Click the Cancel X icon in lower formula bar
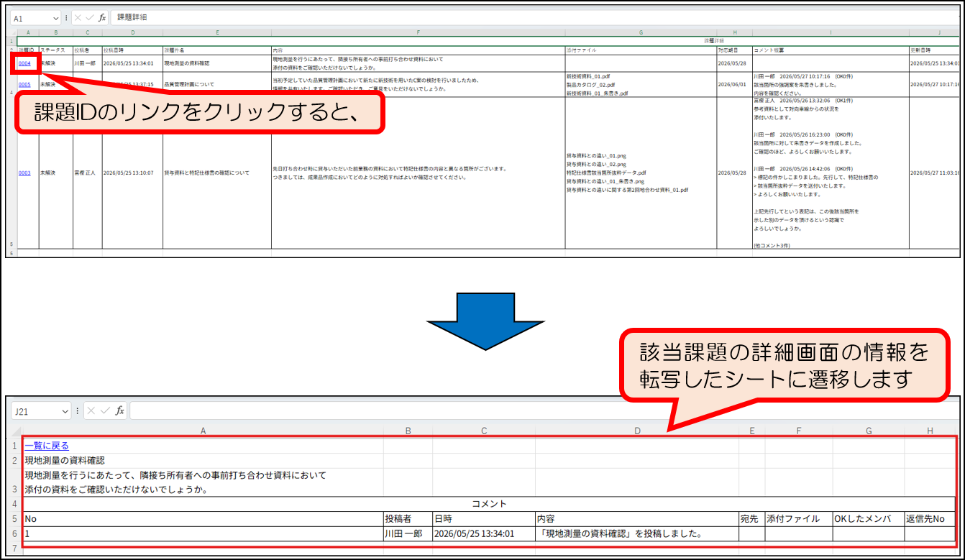 (x=91, y=411)
